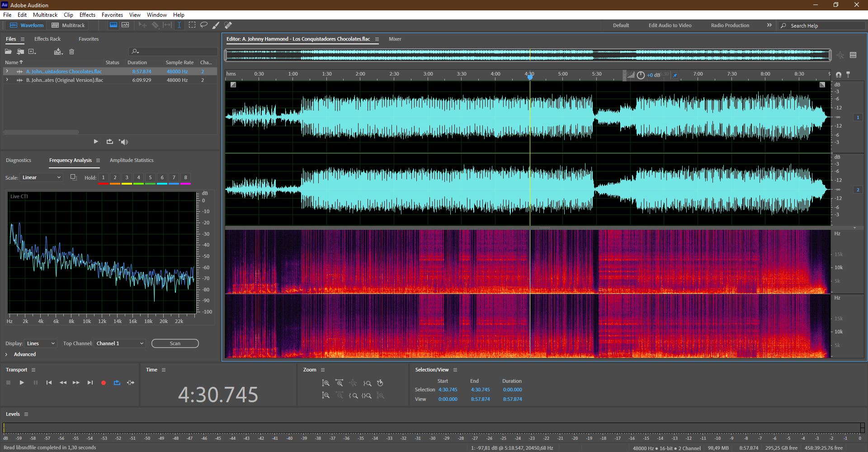
Task: Open Files panel menu
Action: pos(23,39)
